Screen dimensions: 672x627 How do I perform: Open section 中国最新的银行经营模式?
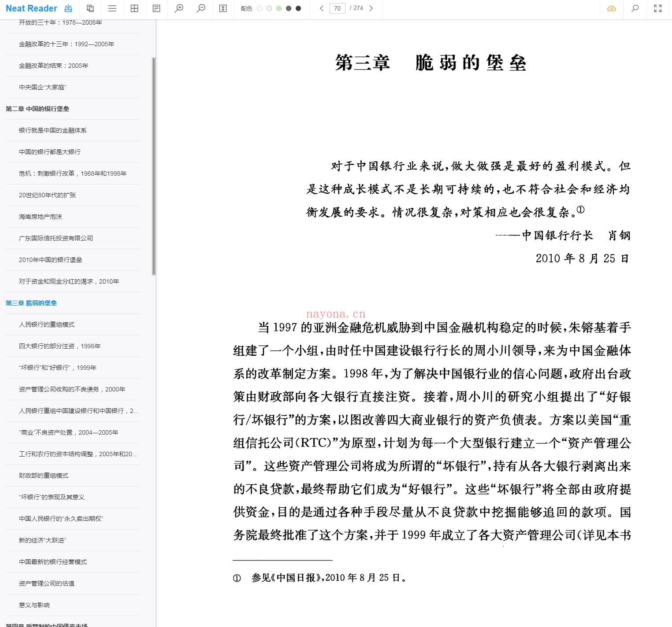click(x=53, y=562)
